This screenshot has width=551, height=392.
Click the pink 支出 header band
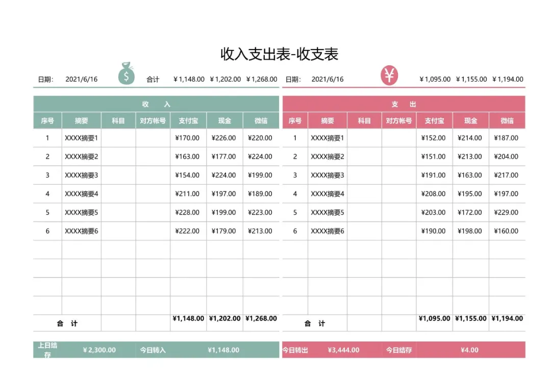pos(404,104)
